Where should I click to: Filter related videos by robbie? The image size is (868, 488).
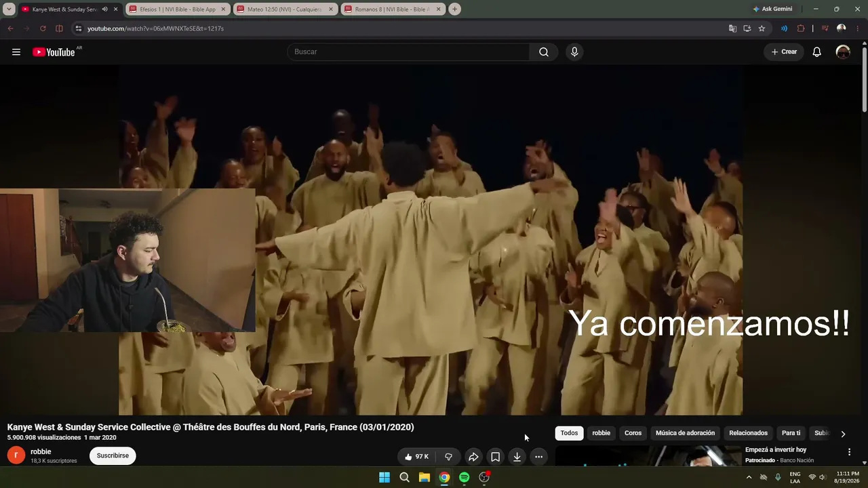tap(601, 433)
